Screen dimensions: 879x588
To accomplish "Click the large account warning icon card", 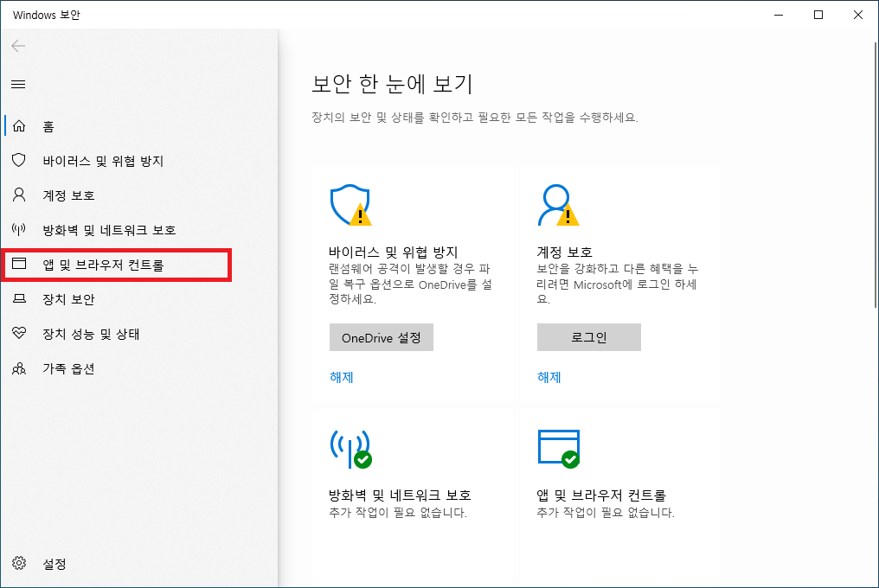I will [x=558, y=205].
